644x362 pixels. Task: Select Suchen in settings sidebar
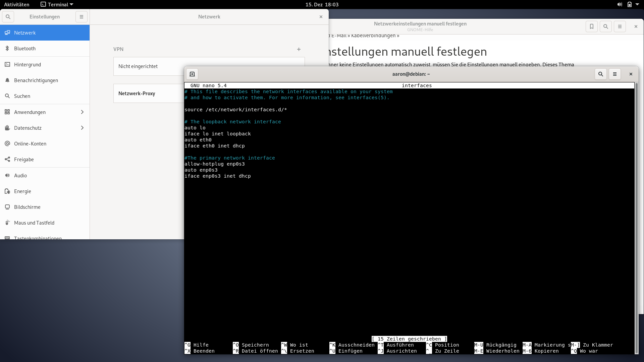pos(45,96)
